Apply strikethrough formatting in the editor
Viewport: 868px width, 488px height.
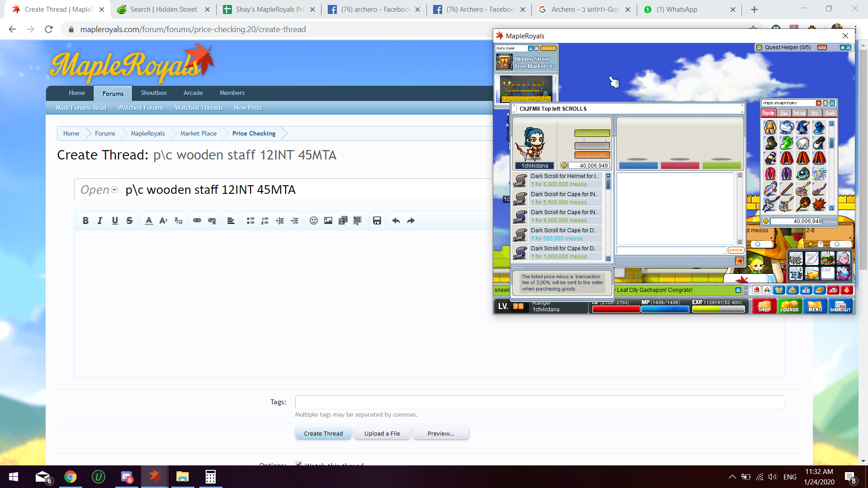click(129, 221)
